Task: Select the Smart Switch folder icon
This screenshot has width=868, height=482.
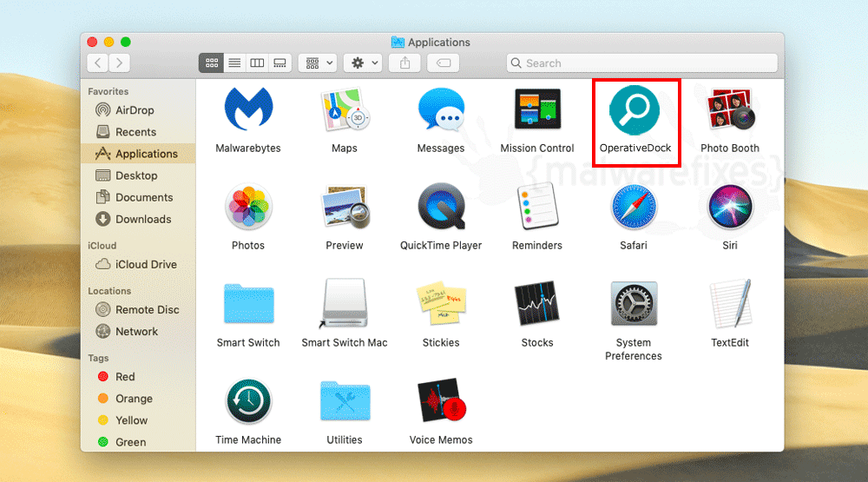Action: [248, 304]
